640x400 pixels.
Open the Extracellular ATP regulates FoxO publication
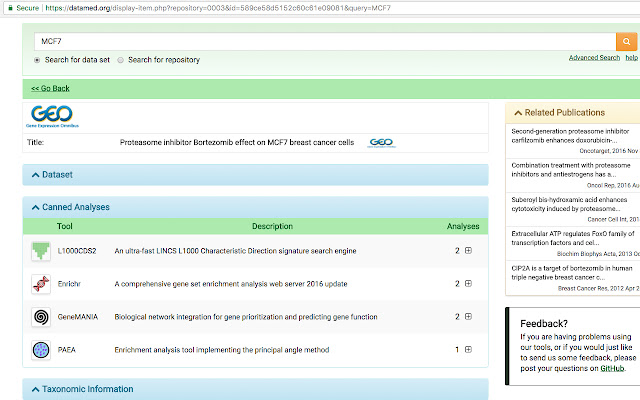(x=573, y=238)
